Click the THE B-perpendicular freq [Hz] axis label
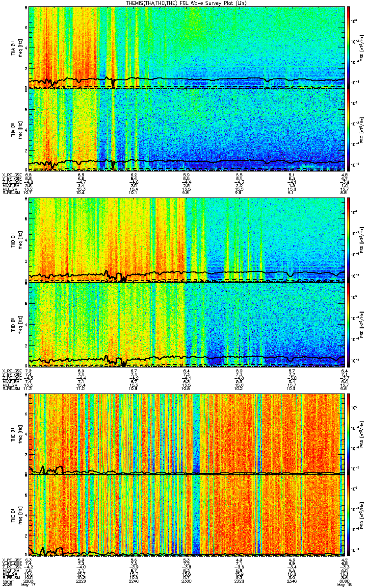 [20, 434]
